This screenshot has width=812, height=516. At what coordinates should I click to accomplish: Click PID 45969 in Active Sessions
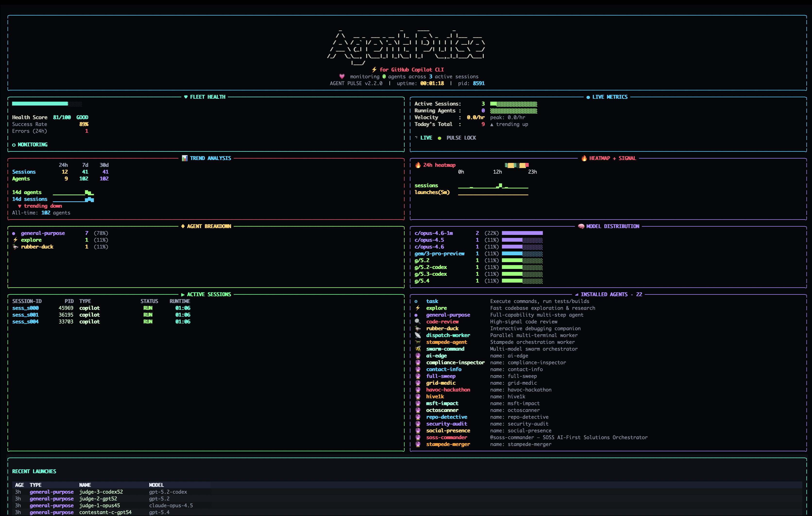coord(66,308)
